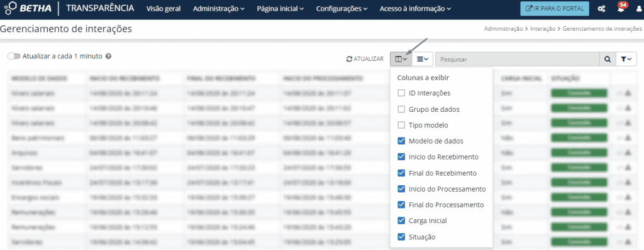The image size is (644, 250).
Task: Open the Administração breadcrumb link
Action: click(504, 29)
